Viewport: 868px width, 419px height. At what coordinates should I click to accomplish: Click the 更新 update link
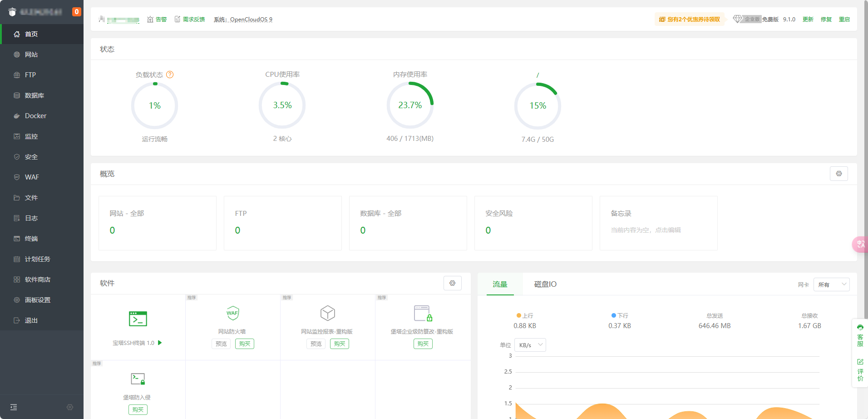[x=808, y=20]
